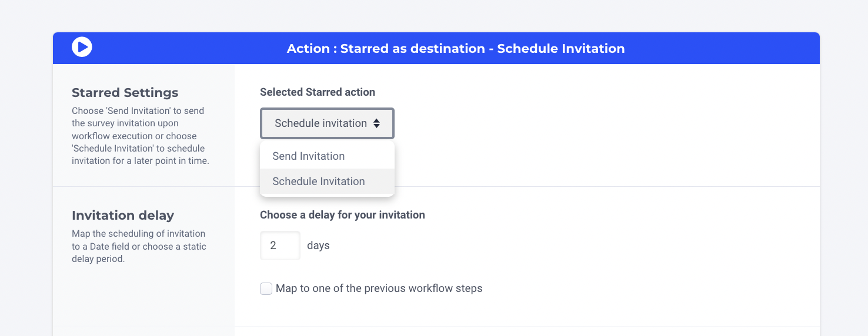Image resolution: width=868 pixels, height=336 pixels.
Task: Click the Invitation delay heading
Action: (x=123, y=216)
